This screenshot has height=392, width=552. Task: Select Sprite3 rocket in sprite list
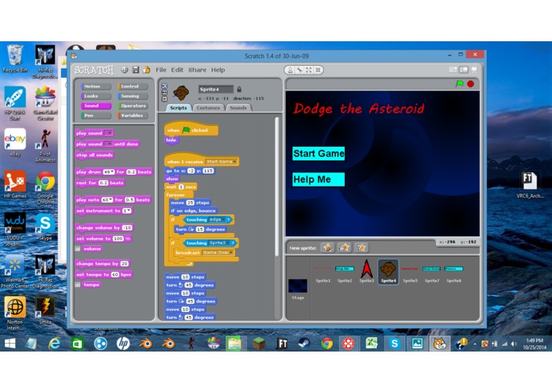tap(366, 271)
